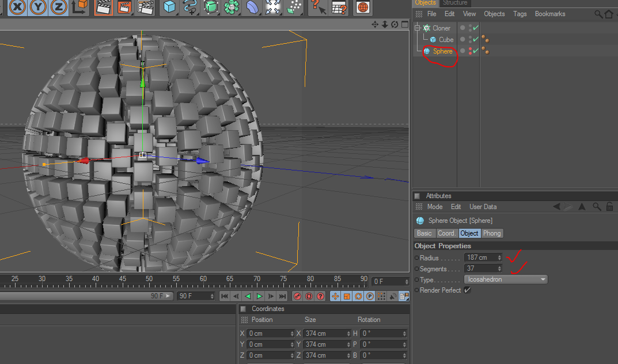This screenshot has height=364, width=618.
Task: Click the Render View clapperboard icon
Action: 104,7
